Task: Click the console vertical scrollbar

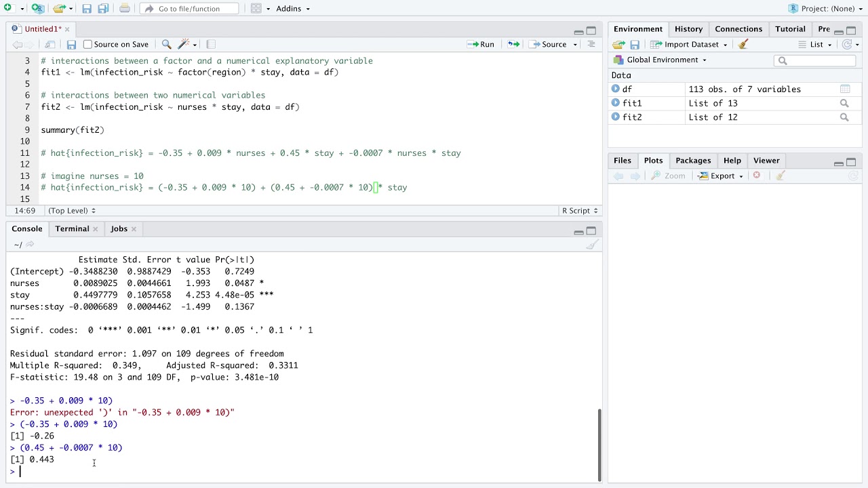Action: (x=599, y=445)
